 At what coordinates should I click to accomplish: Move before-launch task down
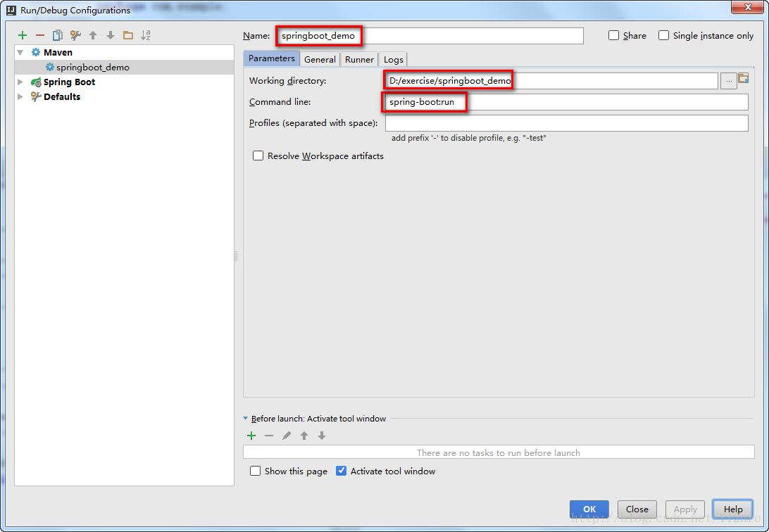[323, 436]
